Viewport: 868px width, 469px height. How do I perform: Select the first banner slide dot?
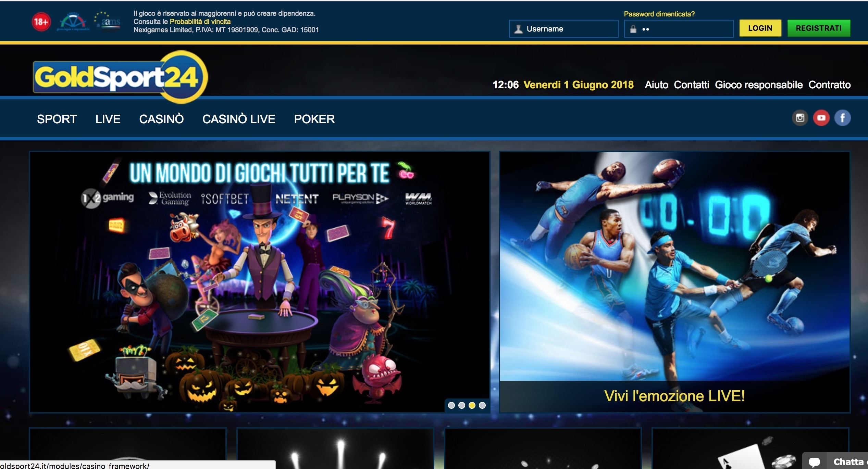coord(451,405)
